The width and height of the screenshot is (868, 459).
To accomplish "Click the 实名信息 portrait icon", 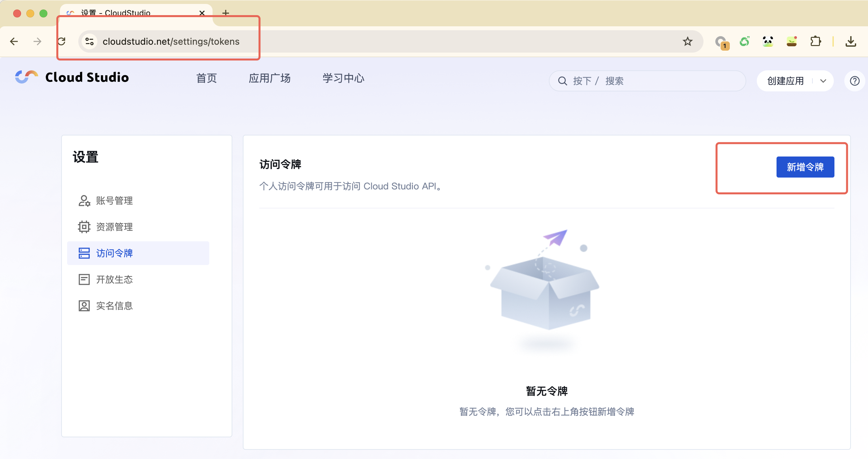I will (x=84, y=306).
